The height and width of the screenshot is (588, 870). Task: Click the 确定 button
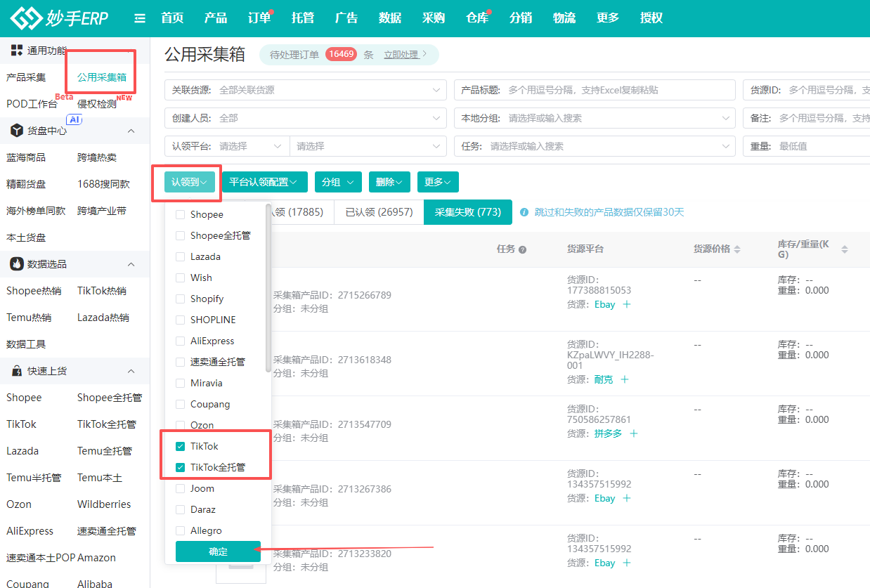point(218,551)
